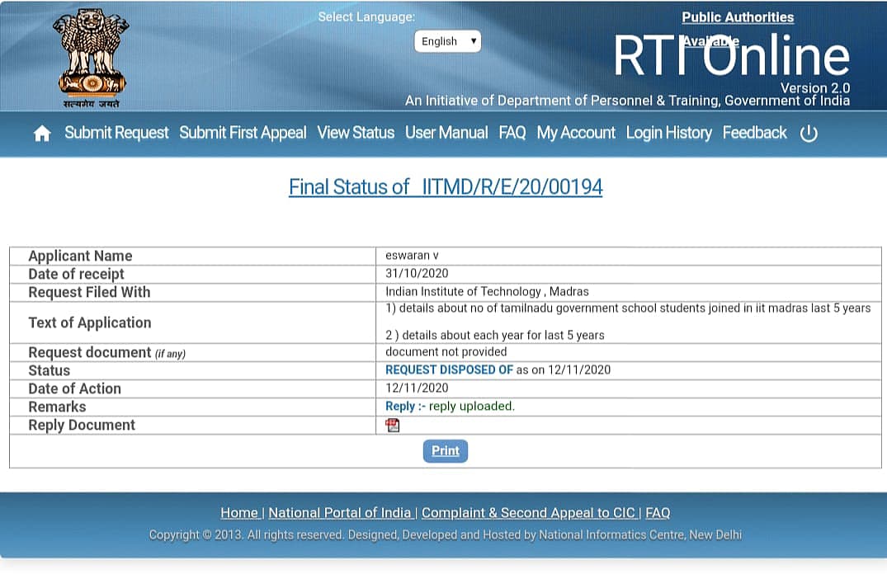The image size is (887, 588).
Task: Select View Status in navigation bar
Action: point(356,133)
